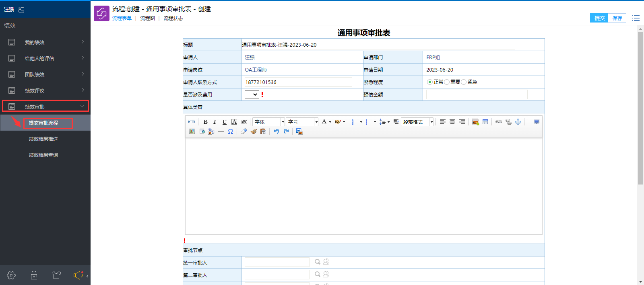Insert a table in the editor
Screen dimensions: 644x285
tap(485, 122)
